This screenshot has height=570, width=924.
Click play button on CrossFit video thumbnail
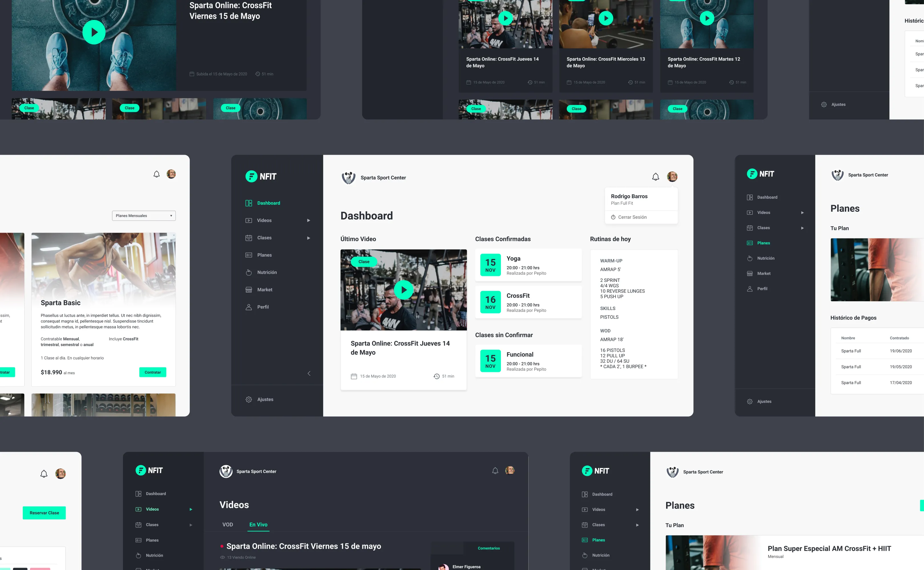pyautogui.click(x=404, y=290)
